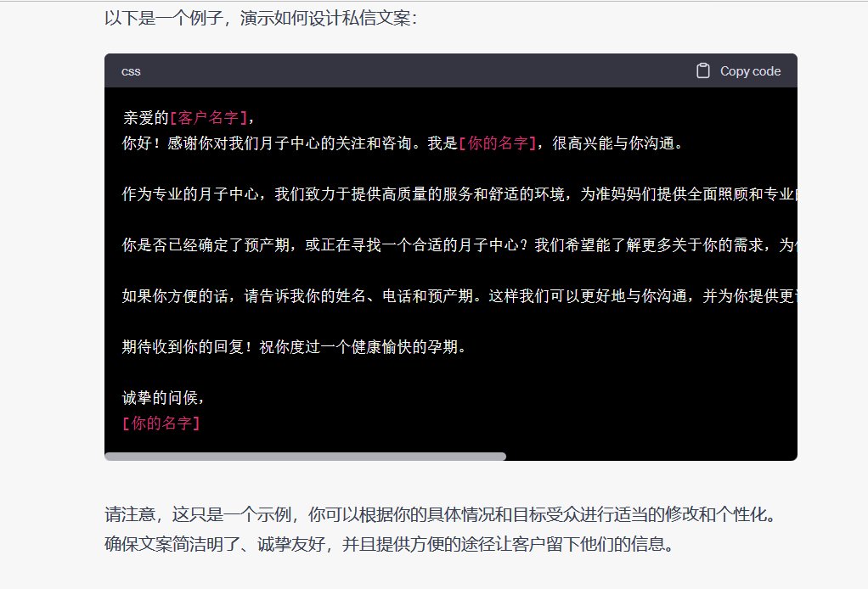Click the intro sentence 以下是一个例子
This screenshot has height=589, width=868.
tap(261, 19)
